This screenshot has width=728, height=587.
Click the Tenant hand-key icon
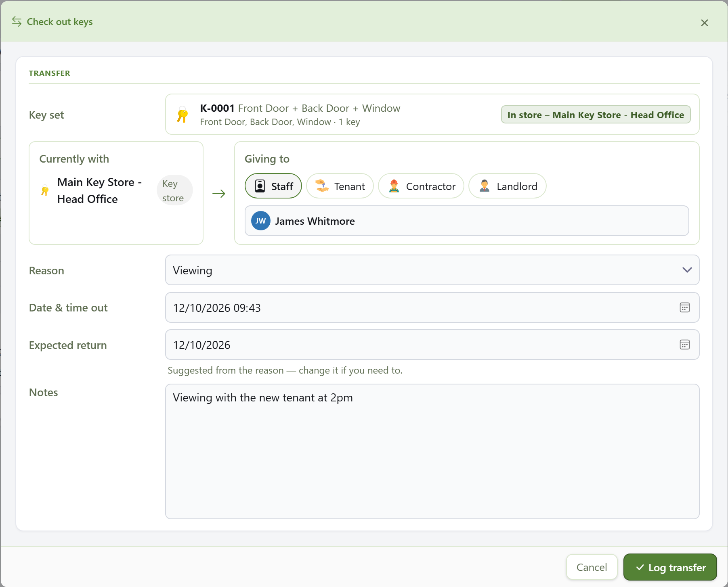coord(322,186)
